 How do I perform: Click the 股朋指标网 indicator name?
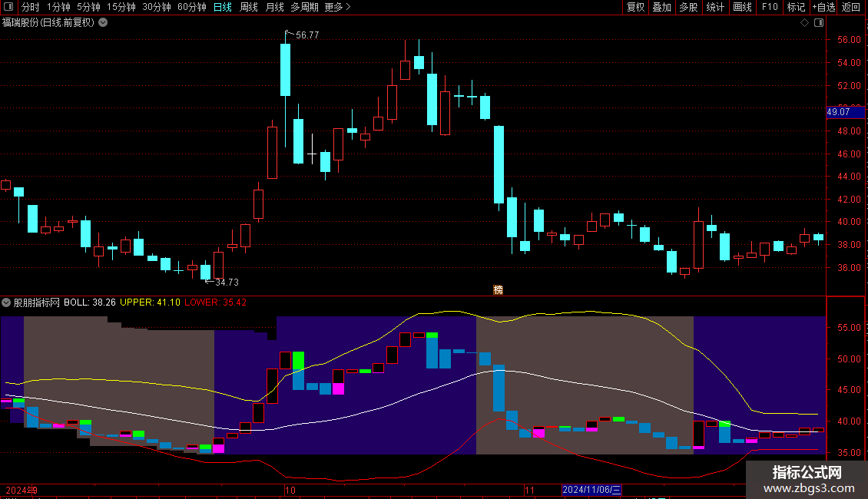pos(37,302)
